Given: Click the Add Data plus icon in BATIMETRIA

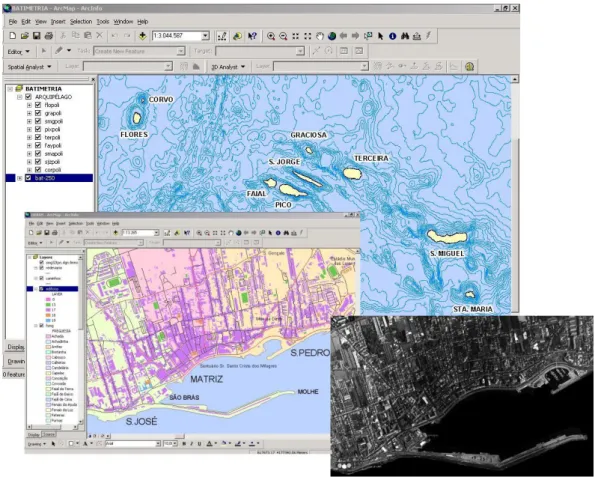Looking at the screenshot, I should coord(142,36).
